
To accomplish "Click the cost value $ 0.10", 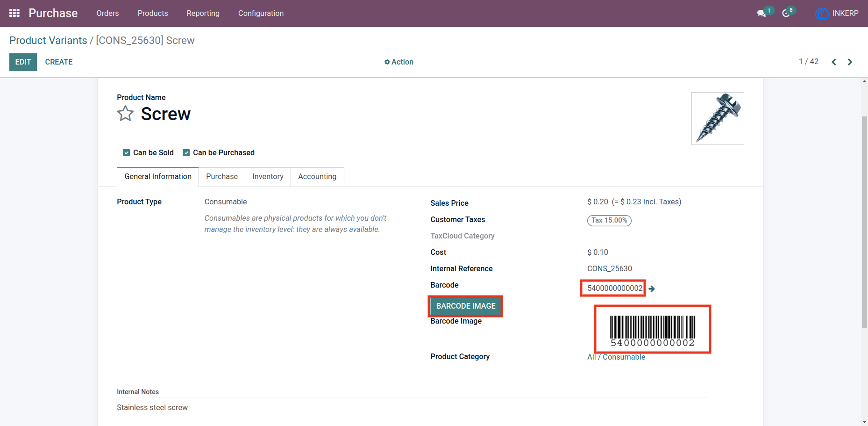I will tap(598, 252).
